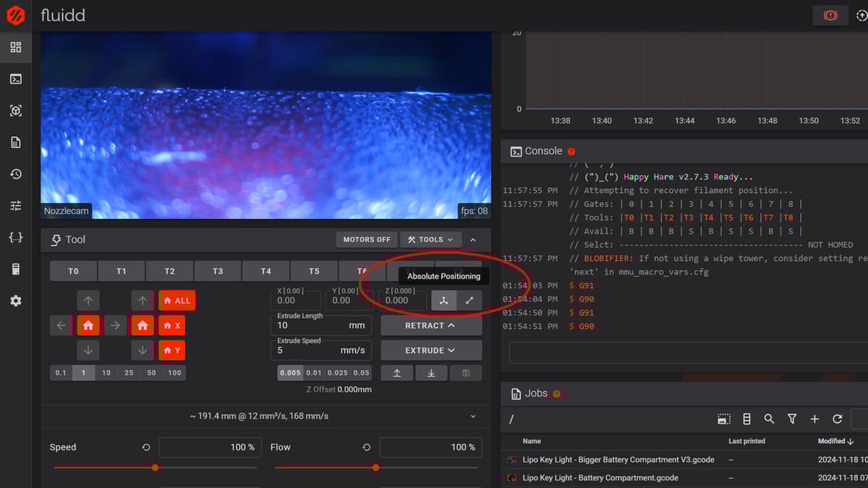The height and width of the screenshot is (488, 868).
Task: Open the TOOLS dropdown menu
Action: point(430,239)
